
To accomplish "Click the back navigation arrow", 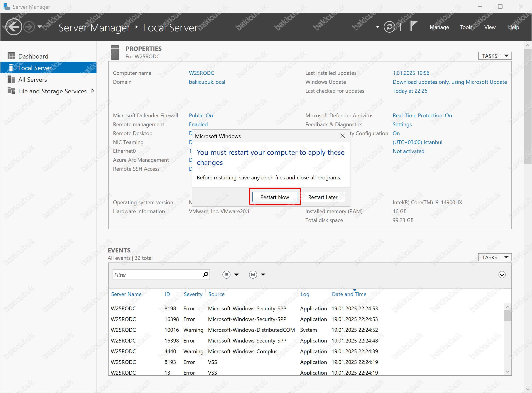I will (x=13, y=27).
